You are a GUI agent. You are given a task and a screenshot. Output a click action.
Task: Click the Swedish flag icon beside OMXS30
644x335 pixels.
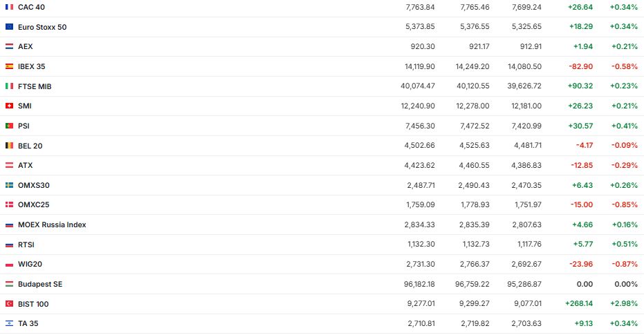[x=9, y=185]
